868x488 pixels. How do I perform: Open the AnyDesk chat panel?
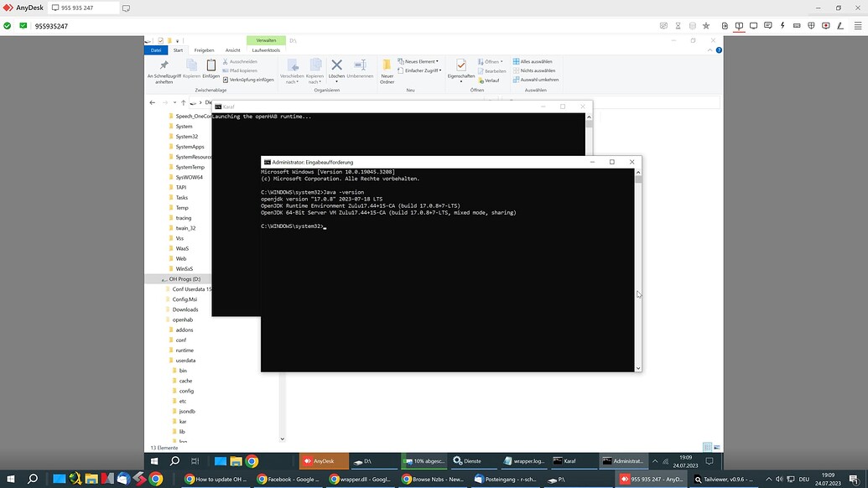click(x=767, y=25)
